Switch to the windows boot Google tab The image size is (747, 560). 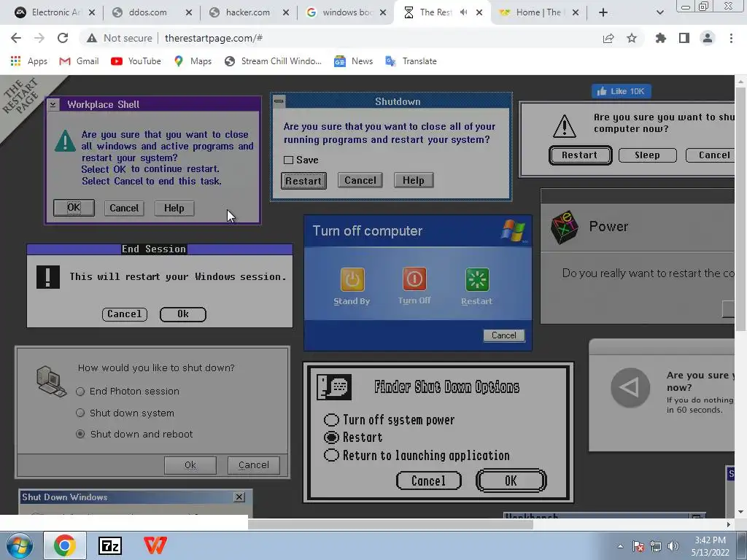tap(347, 12)
